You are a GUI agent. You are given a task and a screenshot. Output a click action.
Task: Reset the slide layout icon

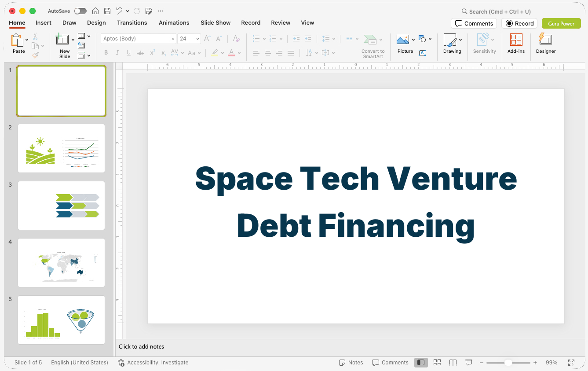81,45
